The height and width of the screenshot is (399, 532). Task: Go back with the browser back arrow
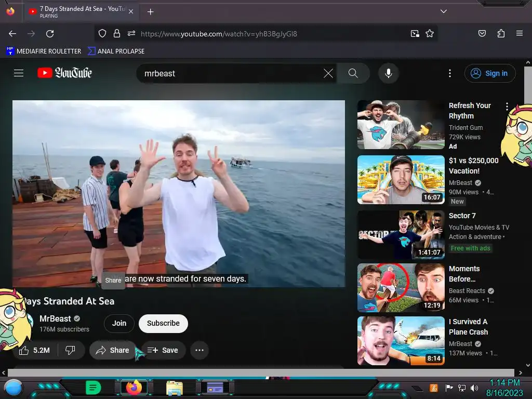(12, 34)
